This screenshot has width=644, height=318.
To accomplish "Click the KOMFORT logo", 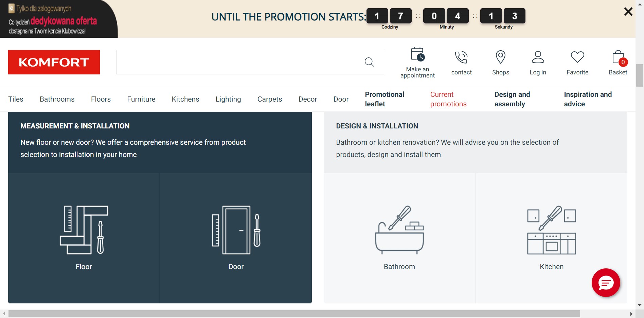I will click(54, 62).
